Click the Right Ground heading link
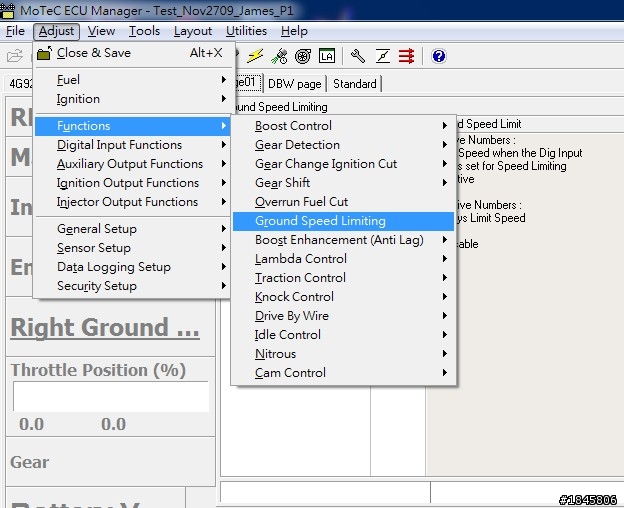This screenshot has height=508, width=624. 105,328
